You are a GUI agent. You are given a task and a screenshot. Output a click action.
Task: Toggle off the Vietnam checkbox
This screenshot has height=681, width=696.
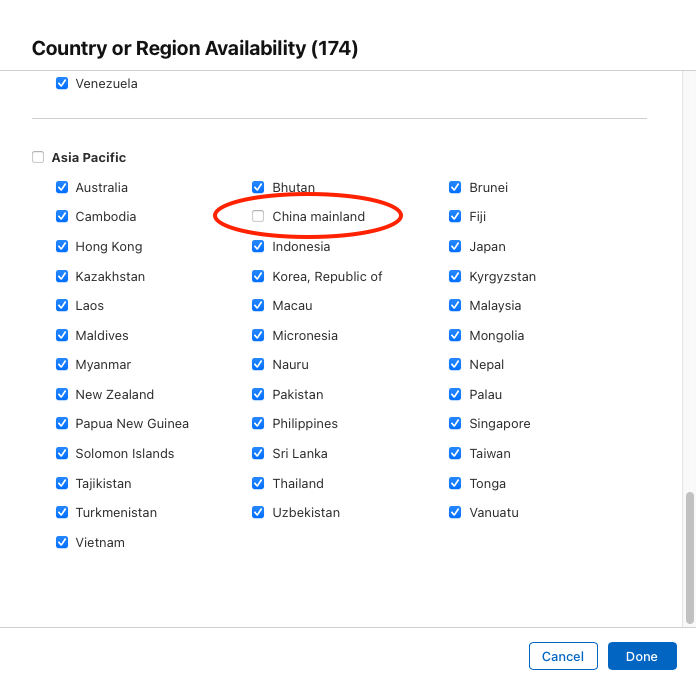62,543
